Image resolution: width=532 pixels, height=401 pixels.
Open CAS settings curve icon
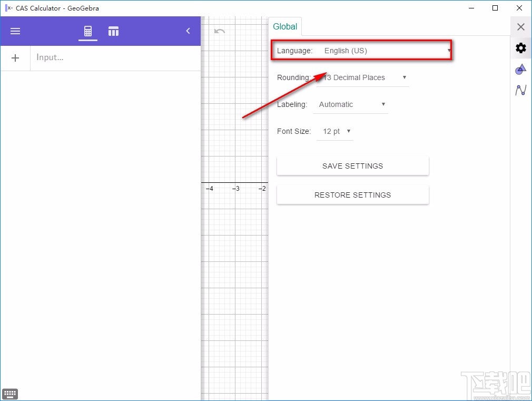[x=521, y=90]
